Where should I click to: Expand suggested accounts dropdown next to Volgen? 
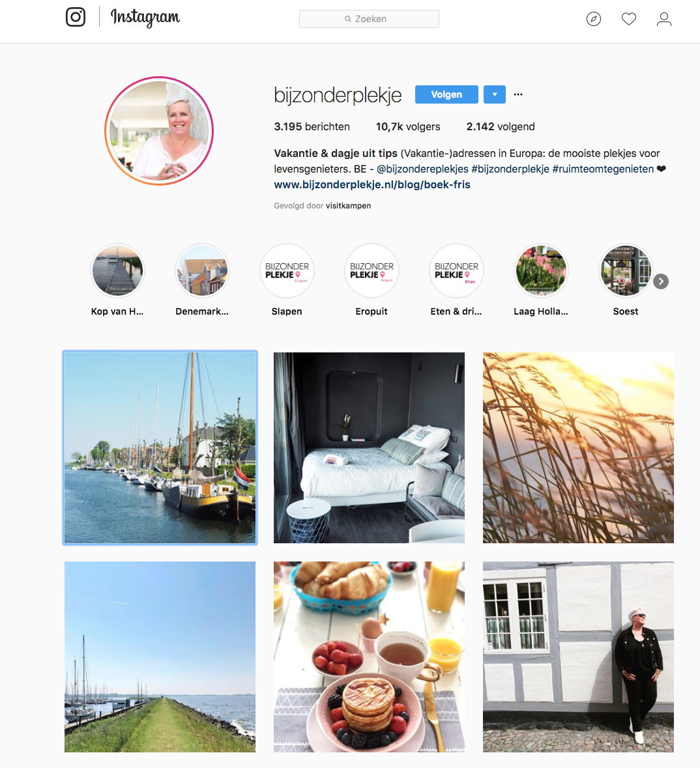point(495,94)
